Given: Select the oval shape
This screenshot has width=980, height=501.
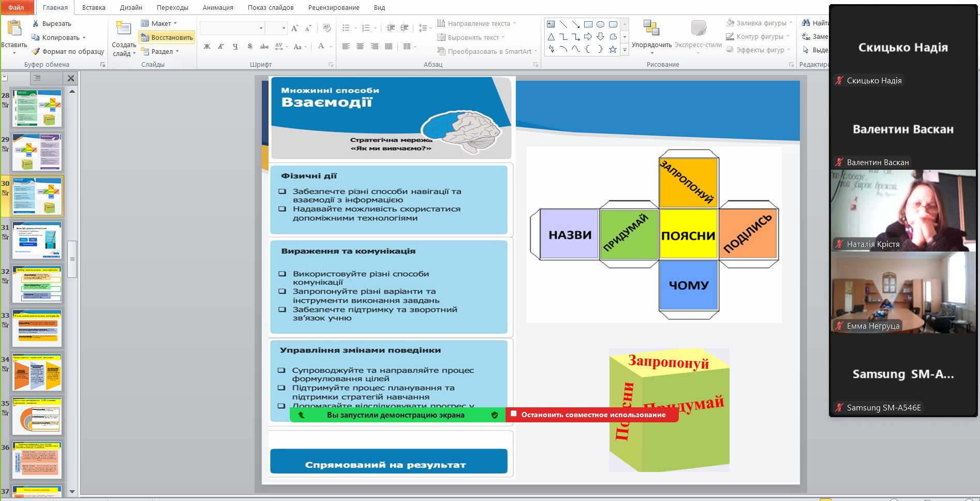Looking at the screenshot, I should 601,24.
